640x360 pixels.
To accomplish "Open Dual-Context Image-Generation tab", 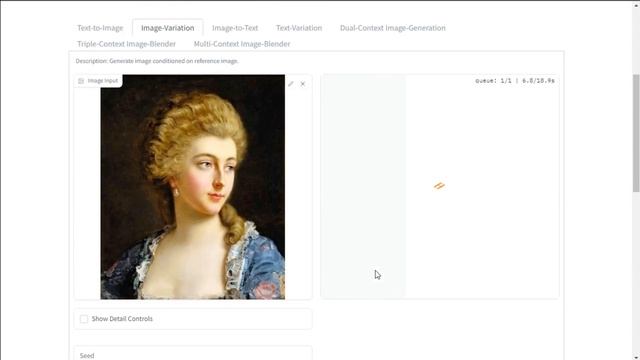I will click(x=393, y=28).
